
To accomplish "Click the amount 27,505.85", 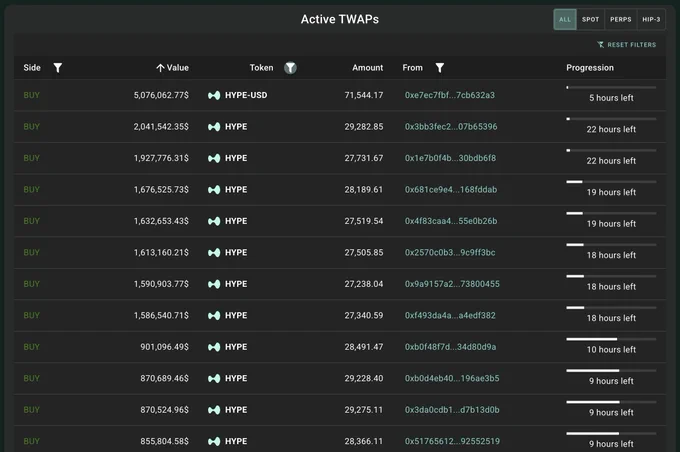I will tap(364, 252).
